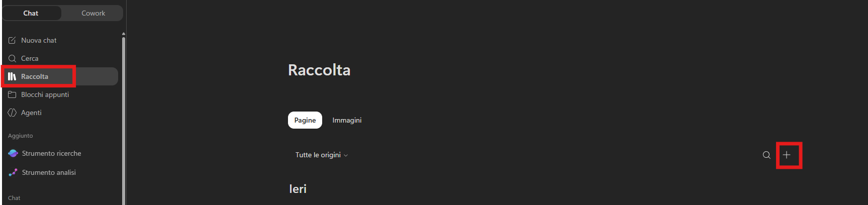This screenshot has width=868, height=205.
Task: Click the plus icon to add a page
Action: 787,155
